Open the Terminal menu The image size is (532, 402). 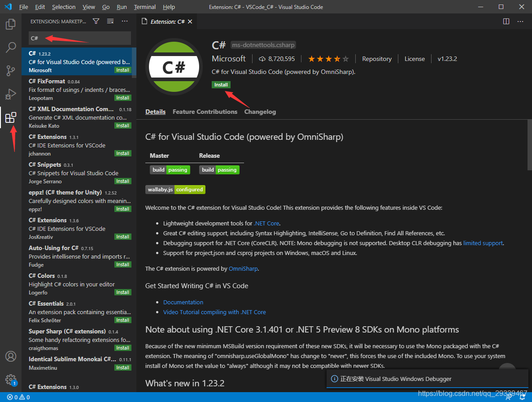click(144, 7)
